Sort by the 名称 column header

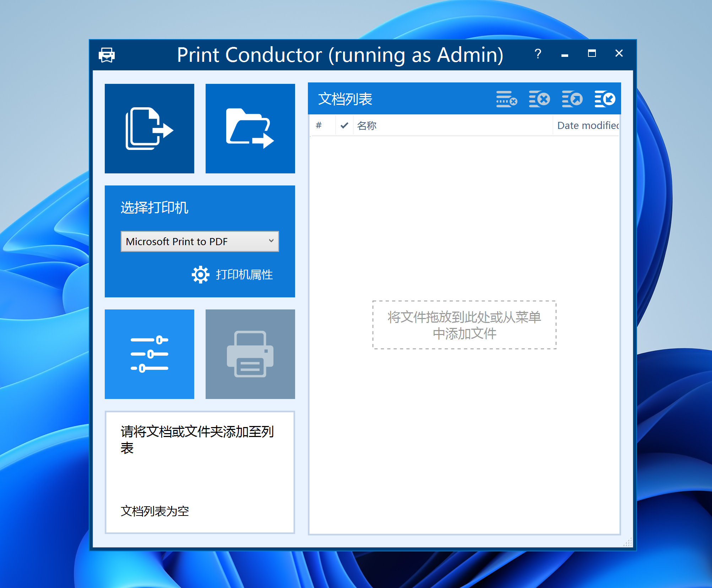453,125
